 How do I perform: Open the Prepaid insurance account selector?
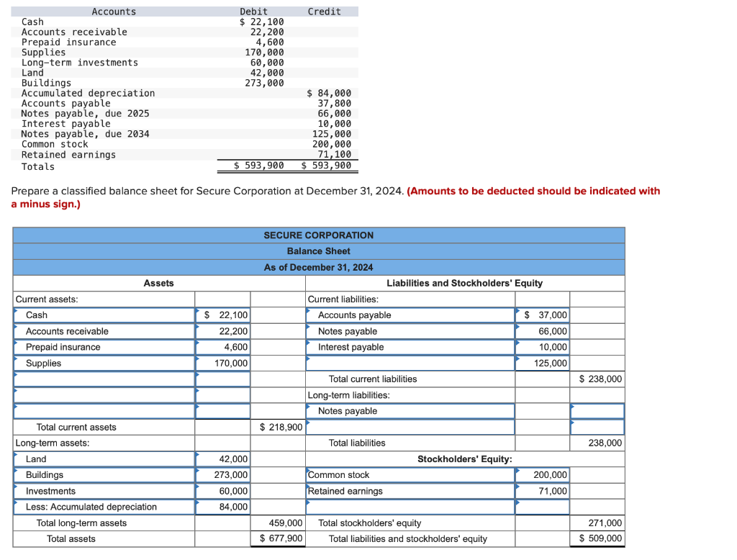point(104,347)
